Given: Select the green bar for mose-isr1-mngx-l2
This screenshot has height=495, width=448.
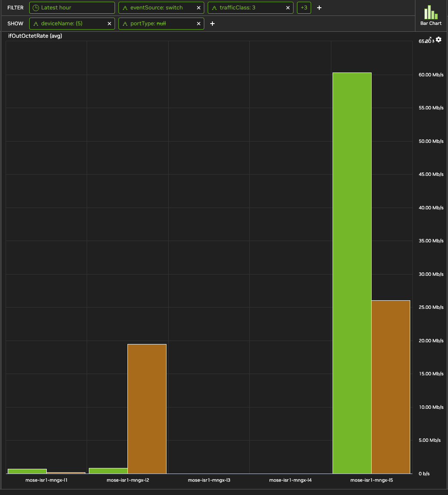Looking at the screenshot, I should coord(108,471).
